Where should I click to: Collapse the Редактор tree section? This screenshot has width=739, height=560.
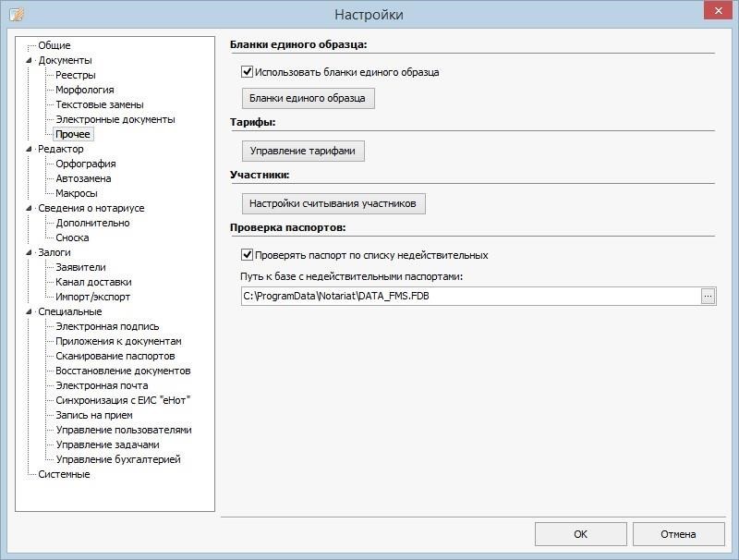[x=29, y=150]
